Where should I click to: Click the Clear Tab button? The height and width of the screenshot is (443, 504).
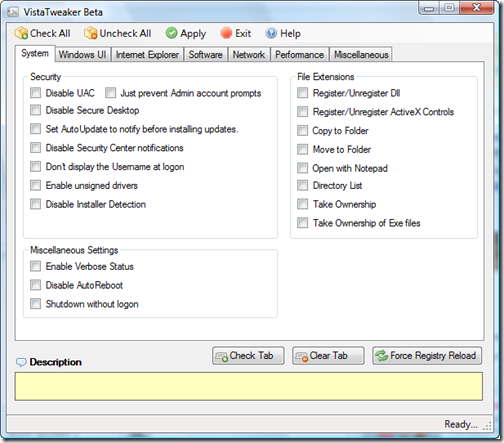tap(328, 356)
